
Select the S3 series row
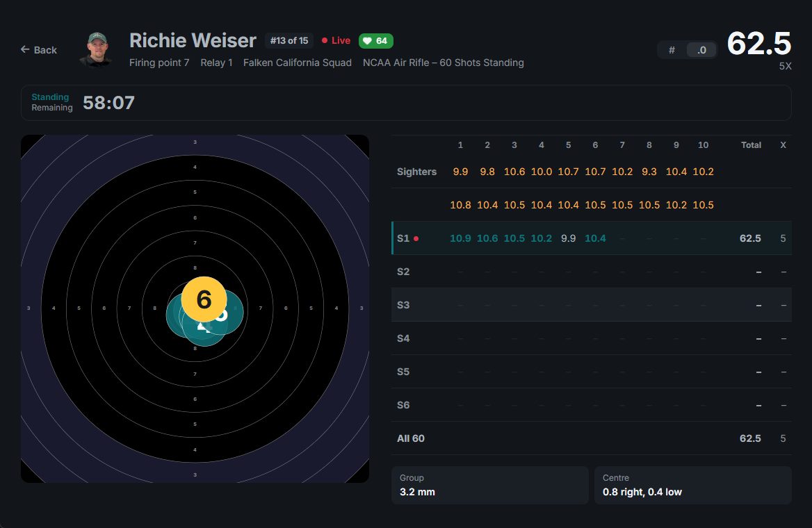click(592, 305)
